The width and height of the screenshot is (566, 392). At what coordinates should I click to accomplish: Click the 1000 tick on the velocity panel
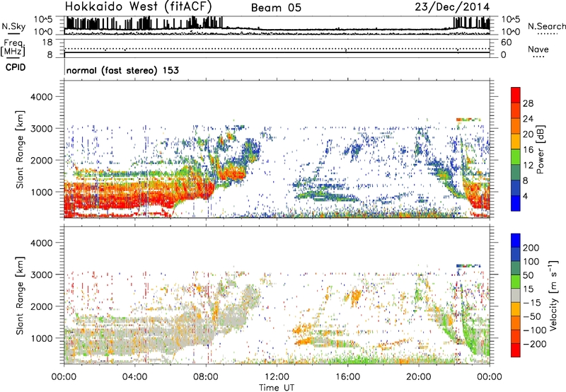41,338
